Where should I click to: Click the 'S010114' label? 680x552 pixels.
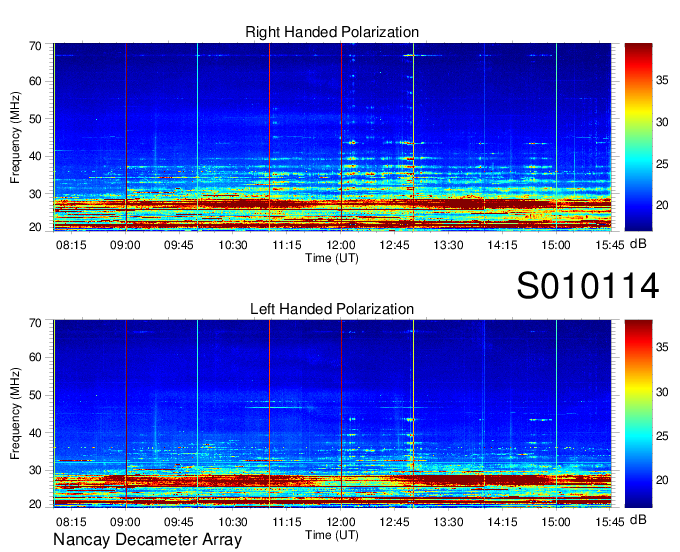588,286
